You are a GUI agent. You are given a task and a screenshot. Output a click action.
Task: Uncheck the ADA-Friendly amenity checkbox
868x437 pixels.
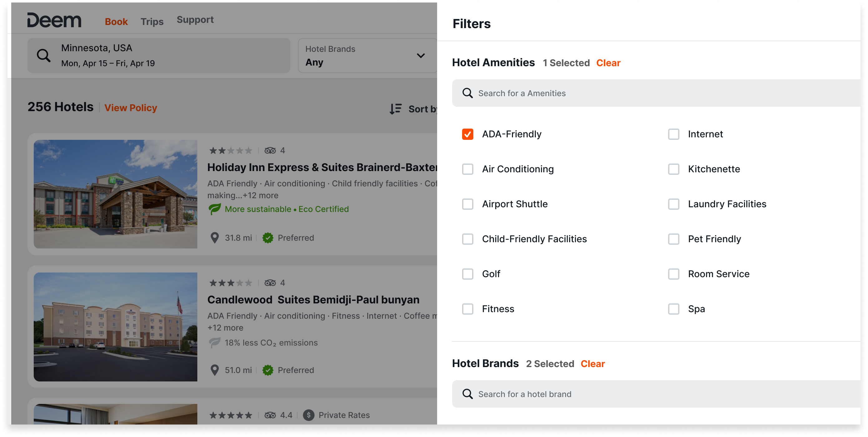(x=467, y=134)
